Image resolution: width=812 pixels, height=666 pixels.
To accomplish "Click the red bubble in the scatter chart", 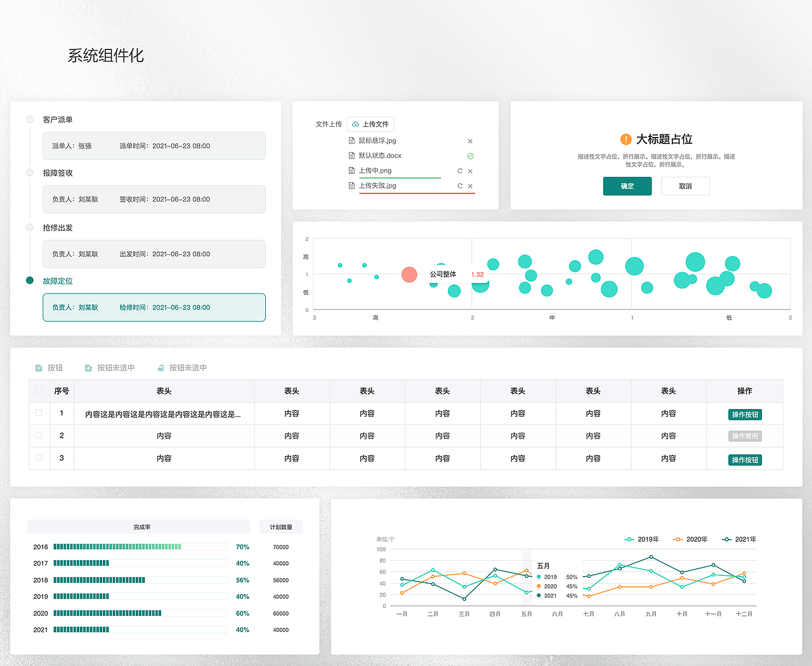I will coord(409,275).
